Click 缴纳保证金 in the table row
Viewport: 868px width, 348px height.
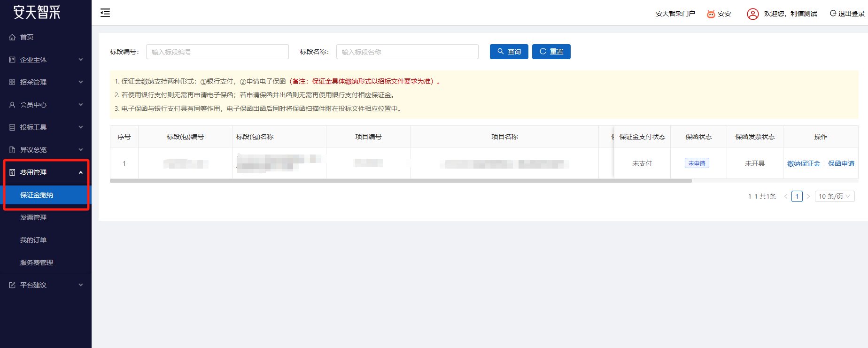pos(803,163)
